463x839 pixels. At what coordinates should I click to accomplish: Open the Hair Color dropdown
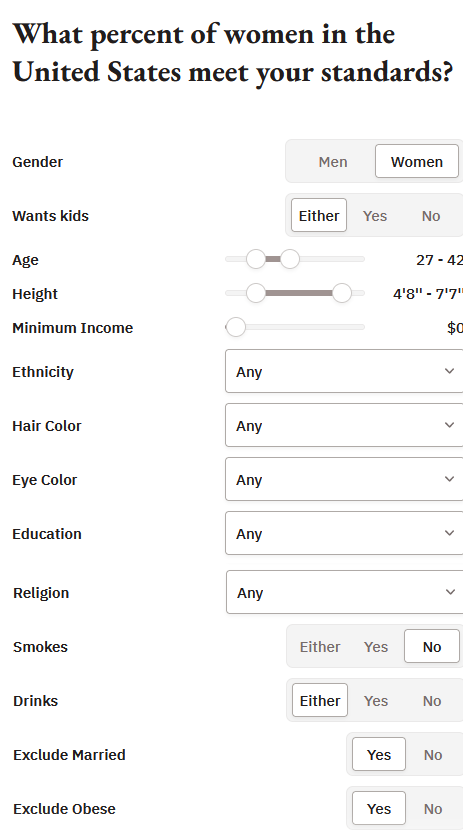point(344,425)
